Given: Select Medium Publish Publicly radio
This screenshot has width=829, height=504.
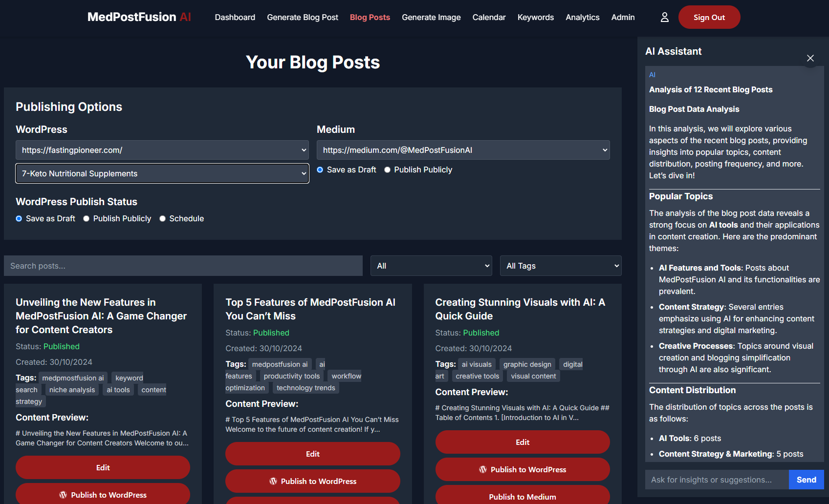Looking at the screenshot, I should [388, 170].
